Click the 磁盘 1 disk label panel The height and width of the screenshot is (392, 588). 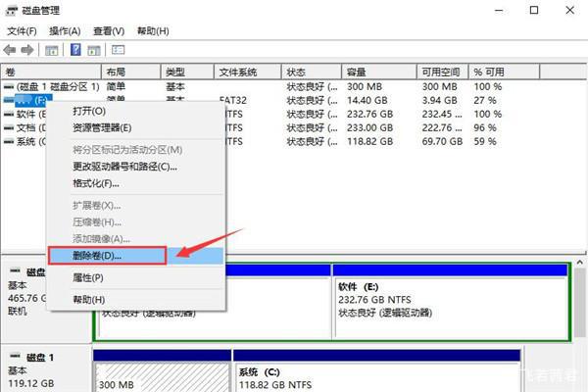[46, 369]
